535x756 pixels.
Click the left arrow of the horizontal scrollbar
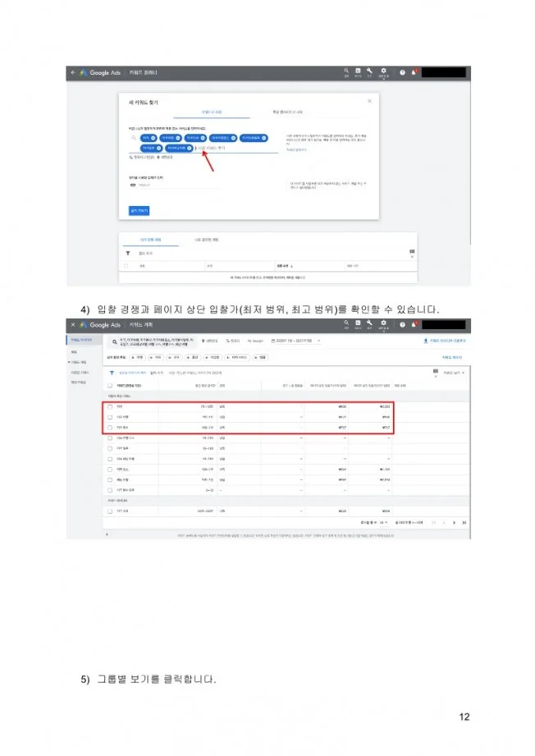point(107,534)
